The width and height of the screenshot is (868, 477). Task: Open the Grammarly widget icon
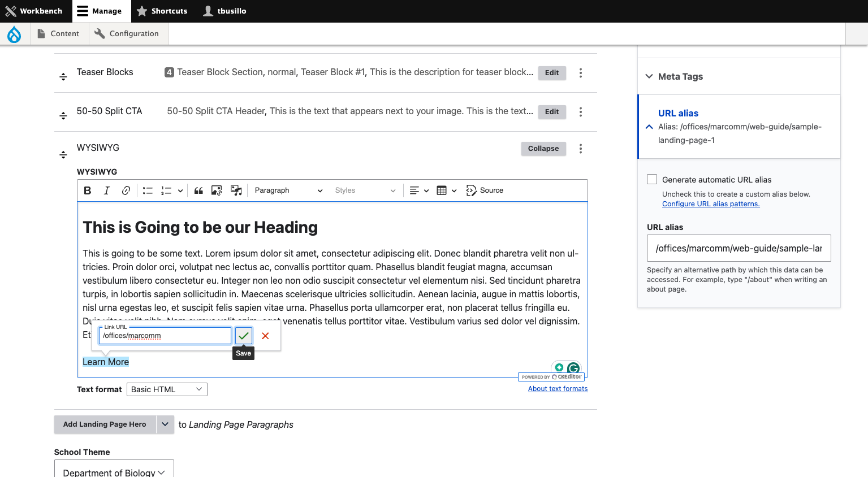pyautogui.click(x=573, y=368)
